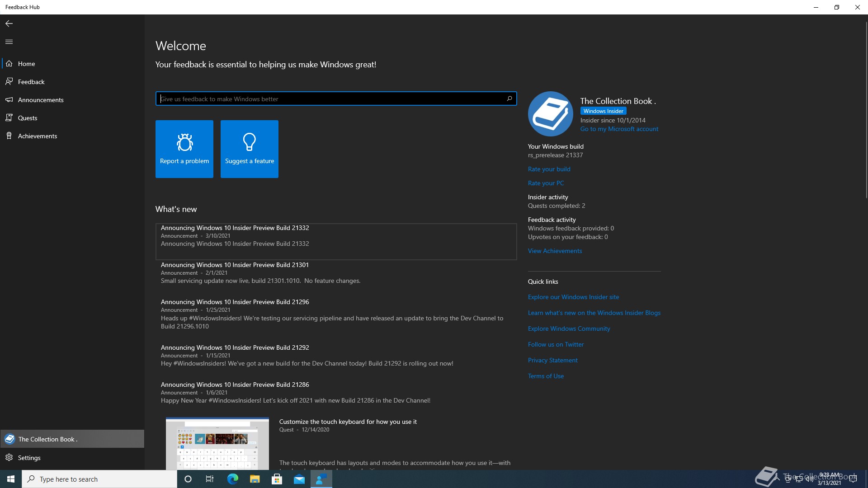The height and width of the screenshot is (488, 868).
Task: Open the Explore Windows Community link
Action: pyautogui.click(x=569, y=329)
